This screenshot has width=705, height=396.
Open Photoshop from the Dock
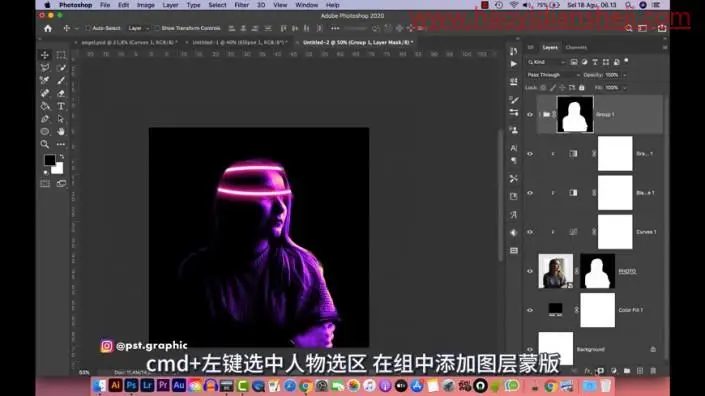tap(131, 385)
